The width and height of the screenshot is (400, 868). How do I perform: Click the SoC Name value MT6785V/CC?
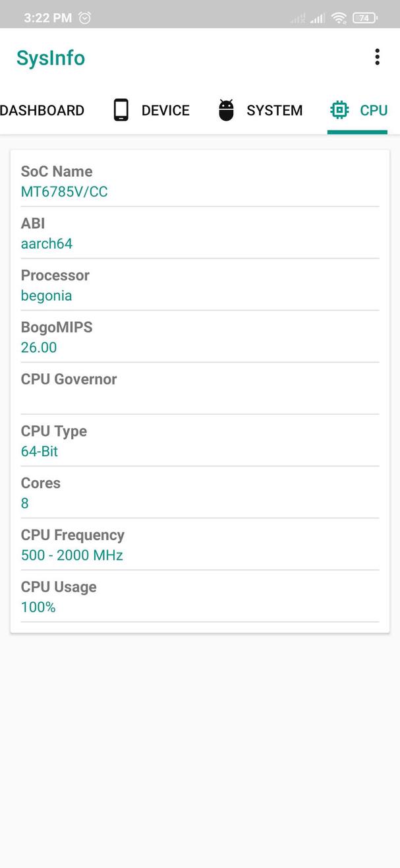click(x=64, y=191)
